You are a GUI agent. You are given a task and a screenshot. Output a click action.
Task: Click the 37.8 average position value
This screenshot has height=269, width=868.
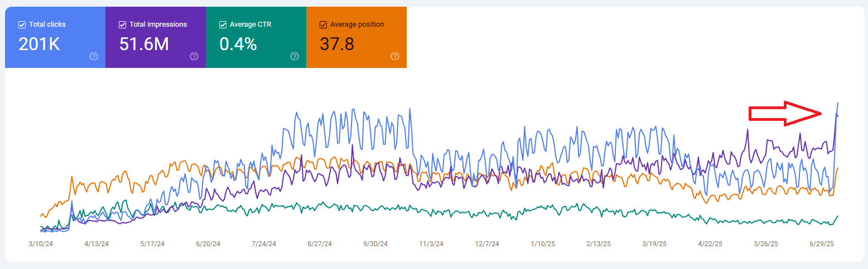[337, 44]
